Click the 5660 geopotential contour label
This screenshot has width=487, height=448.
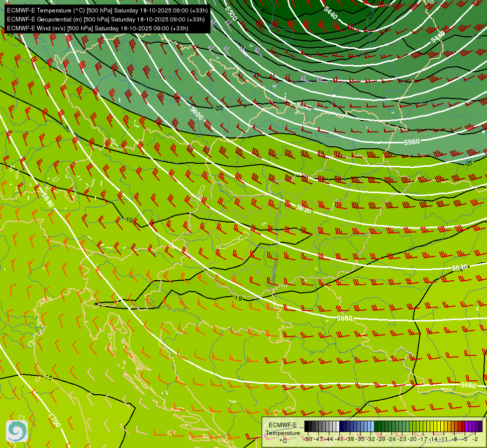tap(344, 318)
